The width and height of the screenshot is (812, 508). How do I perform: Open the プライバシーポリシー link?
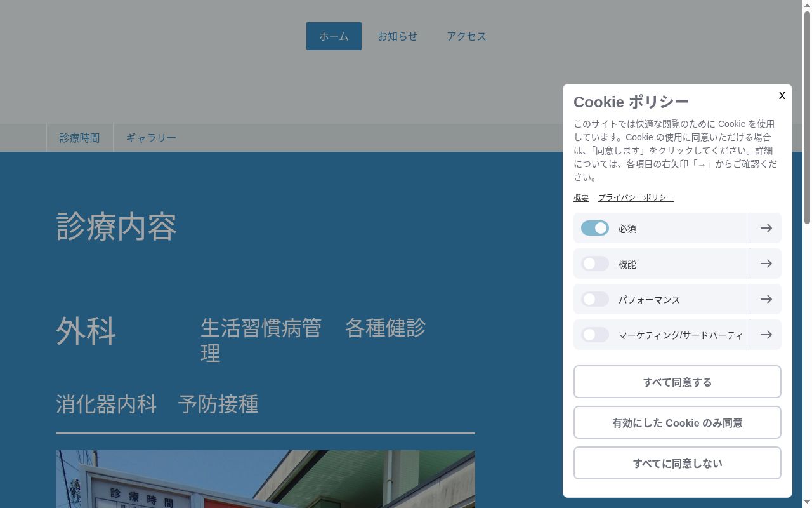pos(636,197)
